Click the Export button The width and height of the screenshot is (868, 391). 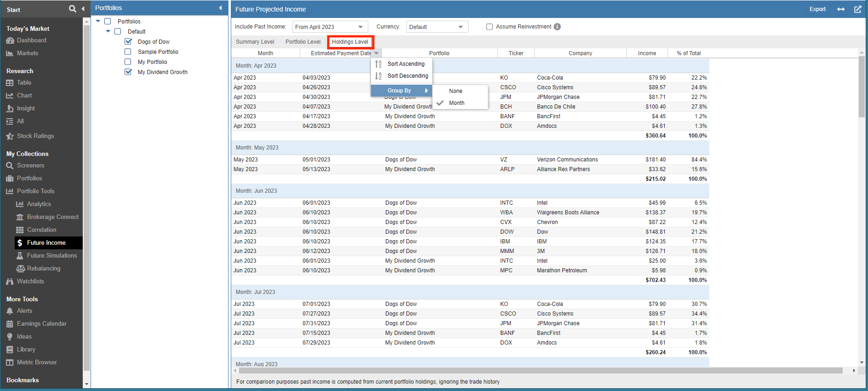817,9
